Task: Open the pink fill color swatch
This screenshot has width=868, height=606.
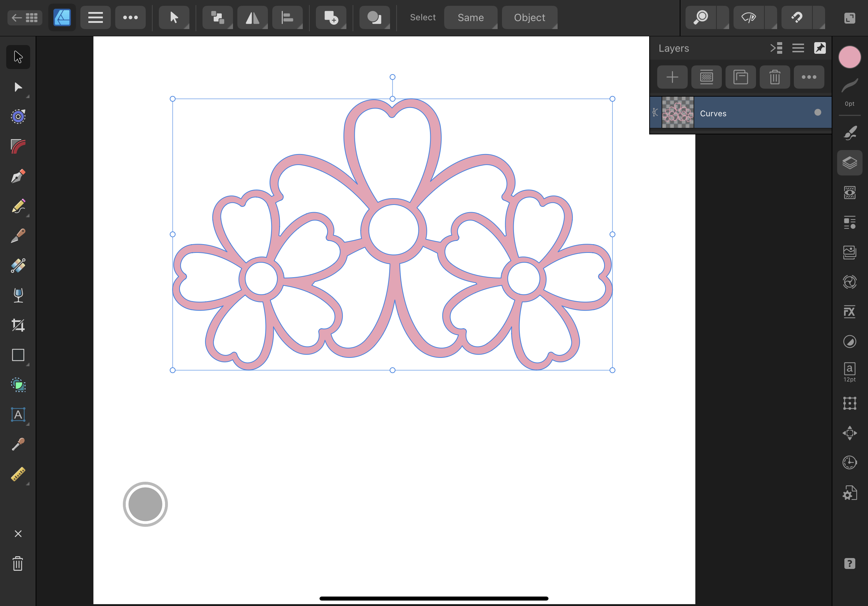Action: [x=849, y=57]
